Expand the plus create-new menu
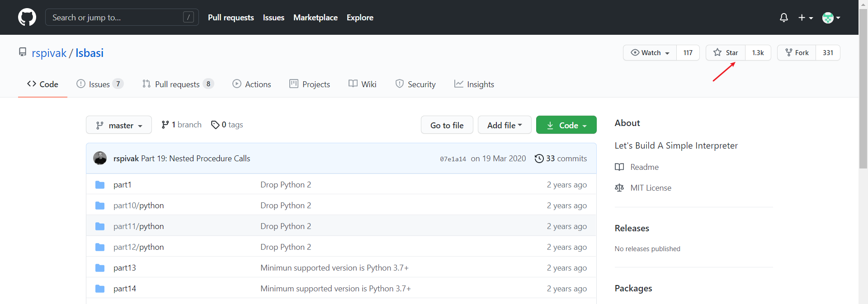The width and height of the screenshot is (868, 304). (806, 18)
